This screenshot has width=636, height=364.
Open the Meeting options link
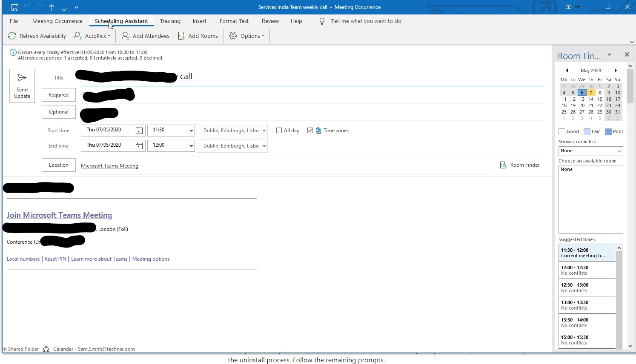(151, 259)
